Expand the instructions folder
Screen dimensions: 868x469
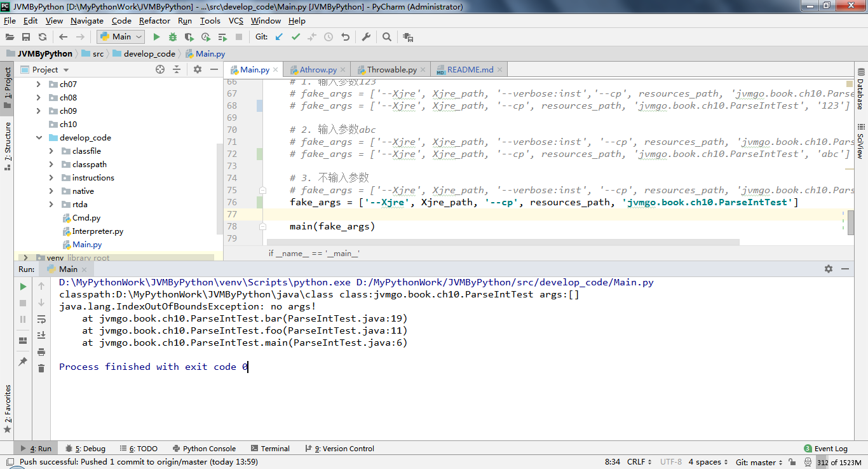(51, 177)
